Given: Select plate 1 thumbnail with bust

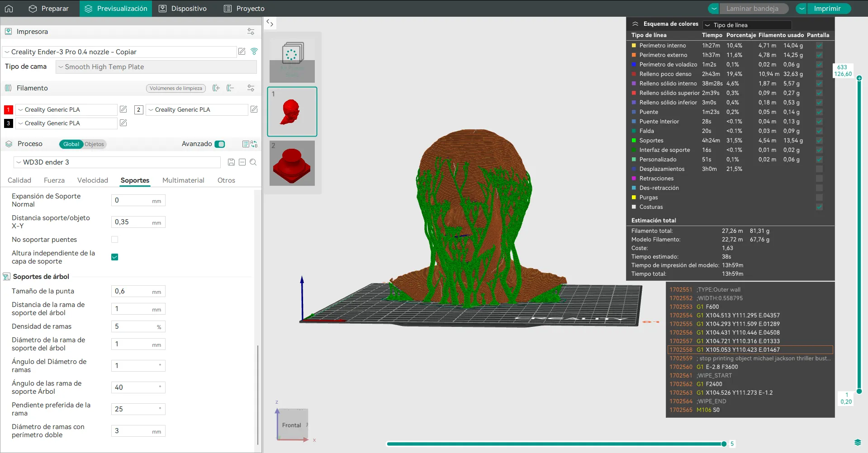Looking at the screenshot, I should pos(292,112).
